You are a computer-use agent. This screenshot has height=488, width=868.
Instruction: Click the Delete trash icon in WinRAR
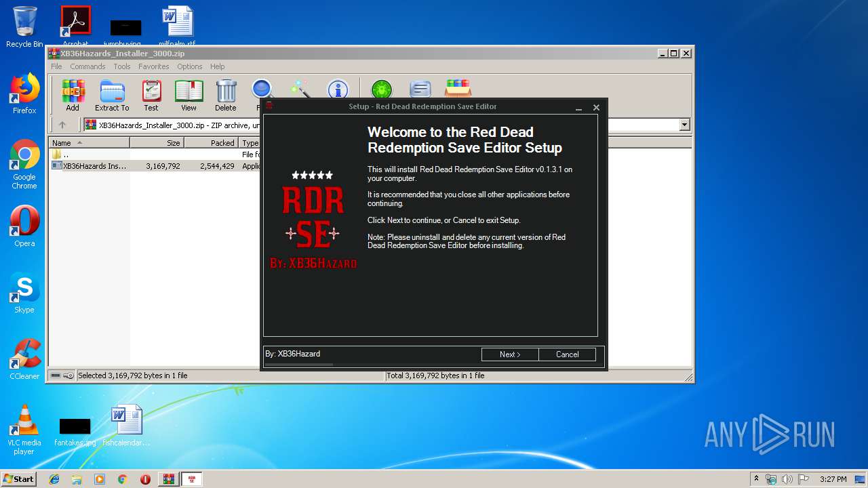pyautogui.click(x=226, y=96)
